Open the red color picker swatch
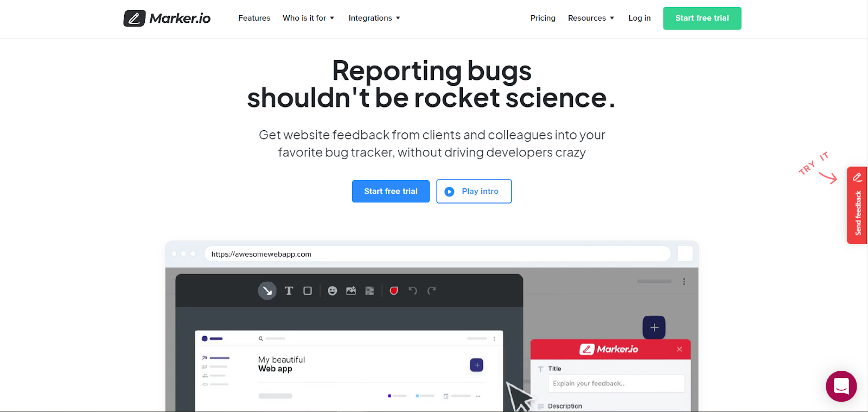The width and height of the screenshot is (868, 412). pos(394,291)
